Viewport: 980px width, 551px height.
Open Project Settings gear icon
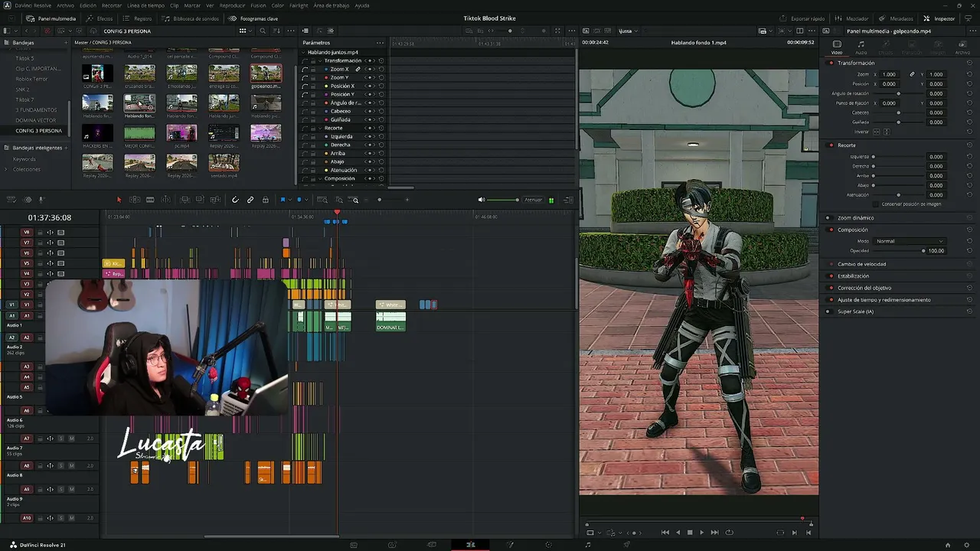[x=968, y=545]
